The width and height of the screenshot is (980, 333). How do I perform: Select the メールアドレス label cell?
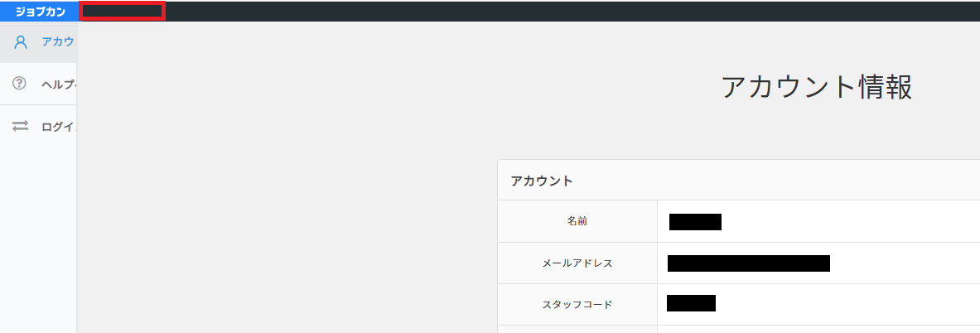click(x=577, y=263)
